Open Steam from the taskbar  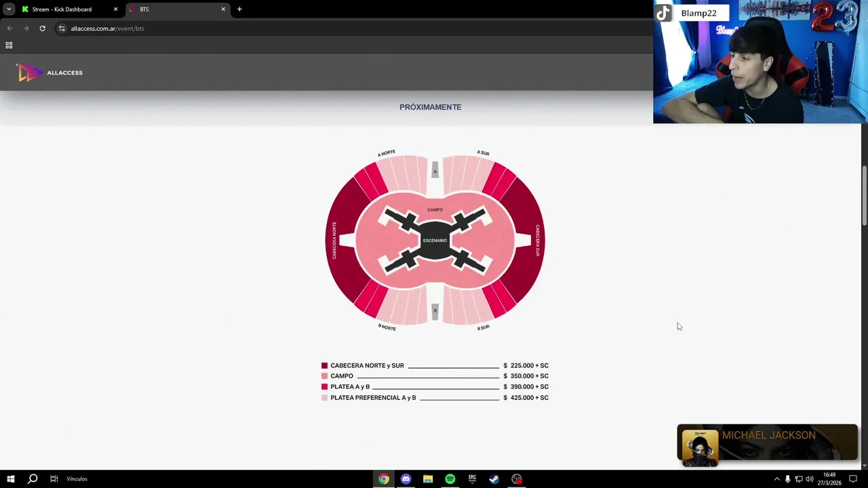pyautogui.click(x=494, y=479)
